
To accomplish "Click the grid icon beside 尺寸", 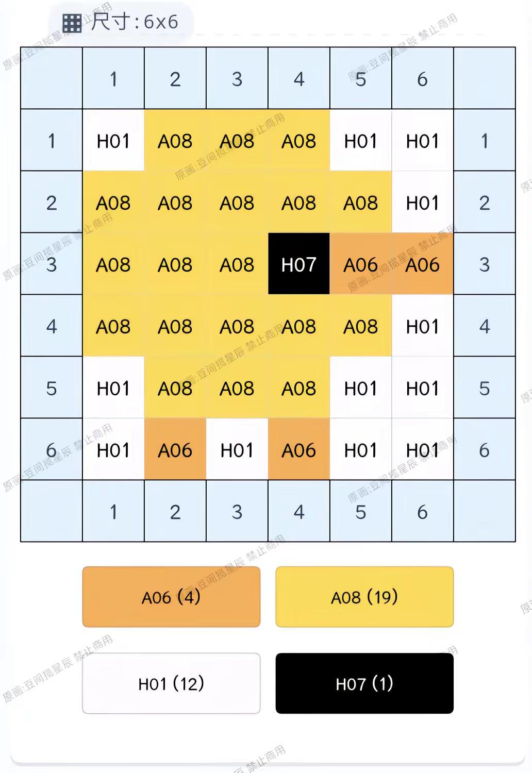I will 72,23.
